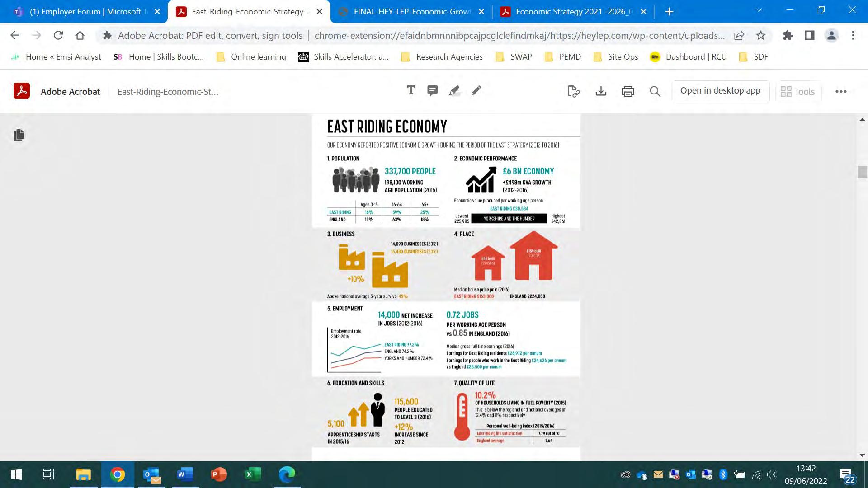Print the document
868x488 pixels.
(628, 91)
